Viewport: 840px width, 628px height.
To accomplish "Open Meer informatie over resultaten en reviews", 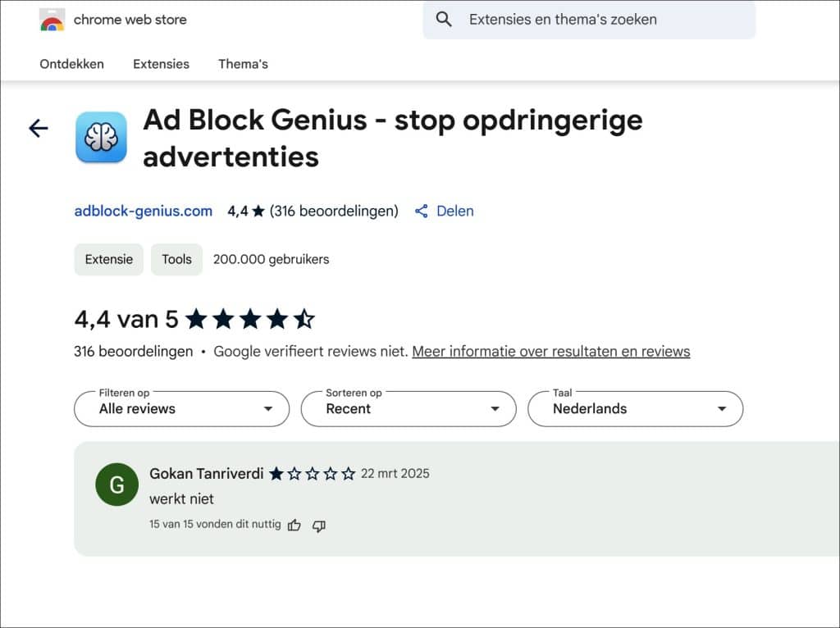I will pos(551,352).
